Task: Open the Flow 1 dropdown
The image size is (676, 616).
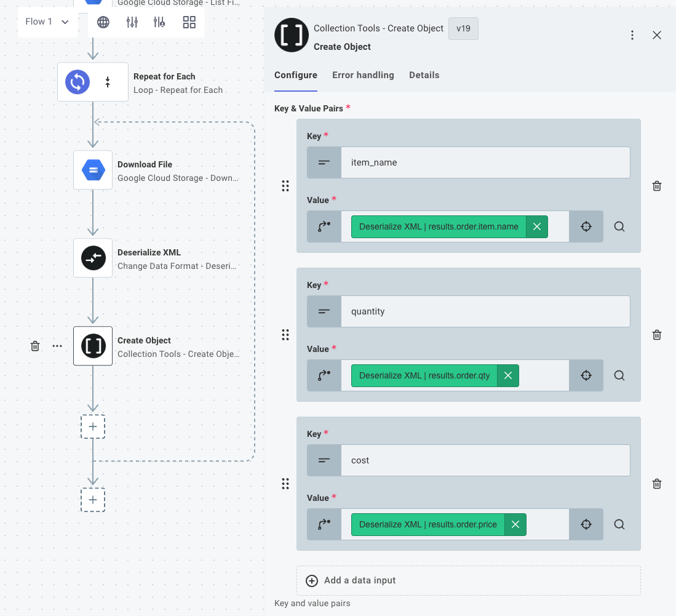Action: click(x=47, y=22)
